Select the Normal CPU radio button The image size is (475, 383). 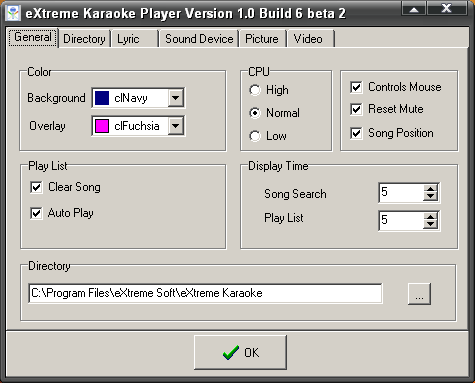255,113
